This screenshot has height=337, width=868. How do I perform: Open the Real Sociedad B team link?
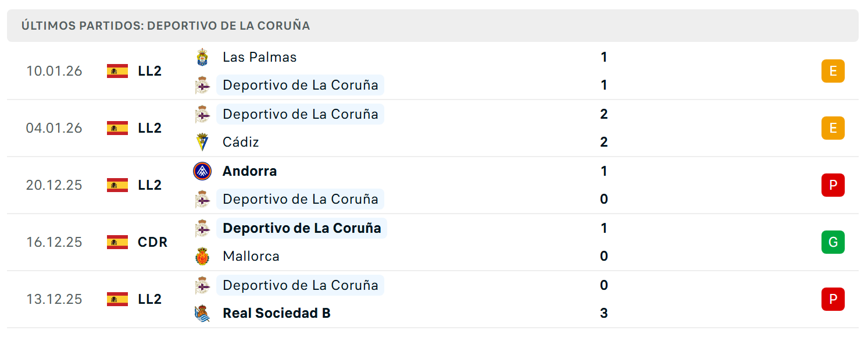277,313
